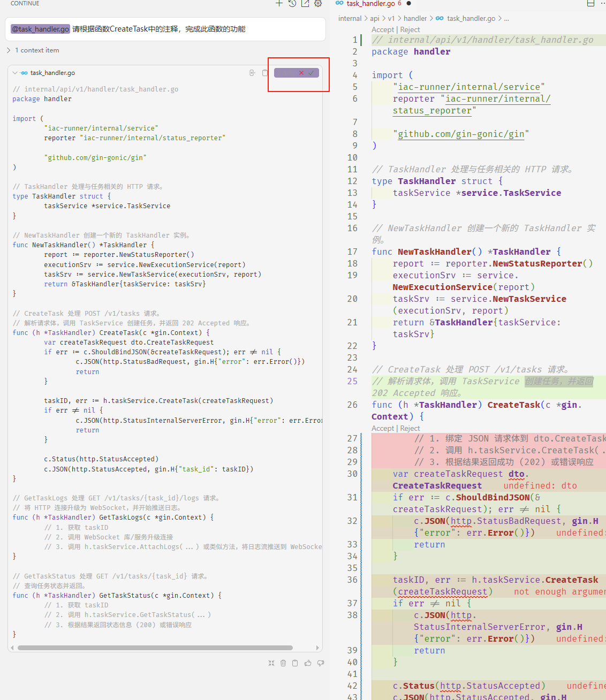Click Go icon in breadcrumb path

point(440,18)
